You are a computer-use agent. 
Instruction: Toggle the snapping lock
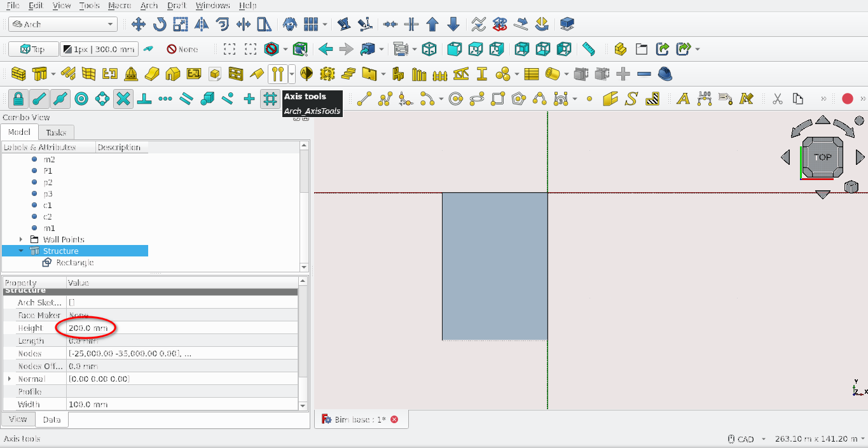pyautogui.click(x=17, y=99)
